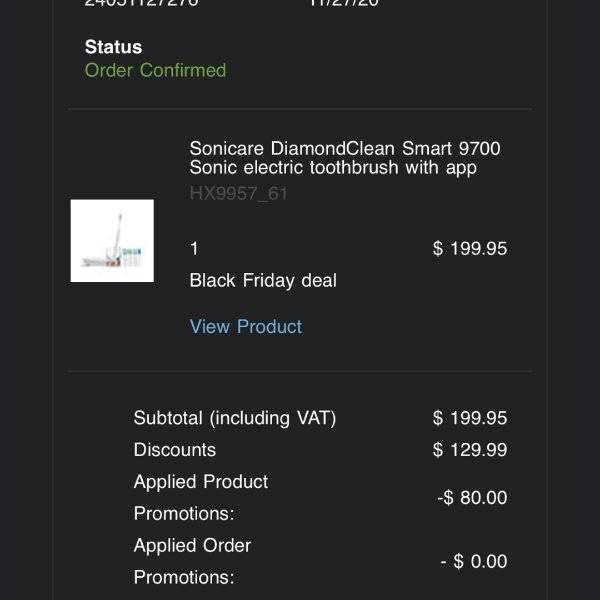Viewport: 600px width, 600px height.
Task: Select the Sonicare DiamondClean Smart 9700 product title
Action: point(345,148)
